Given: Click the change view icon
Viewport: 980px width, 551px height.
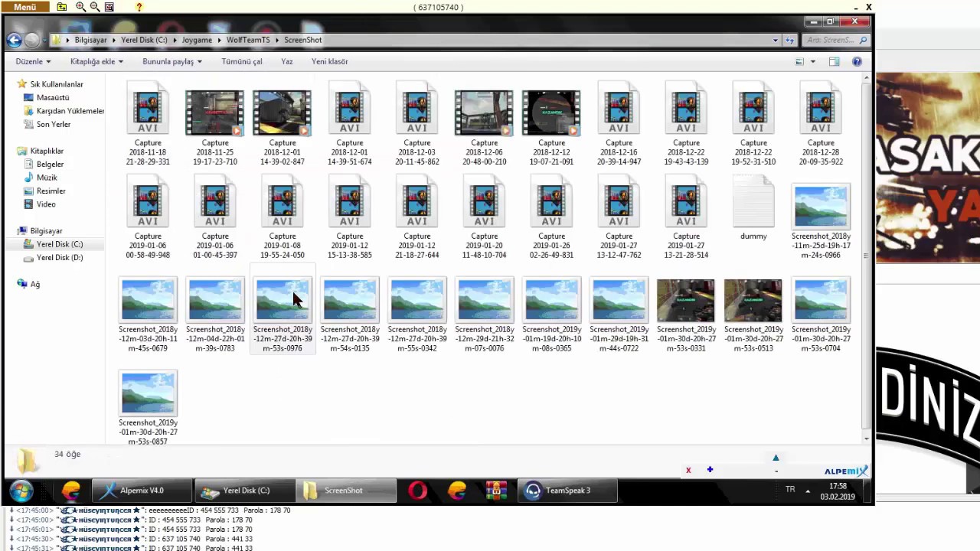Looking at the screenshot, I should pyautogui.click(x=800, y=61).
